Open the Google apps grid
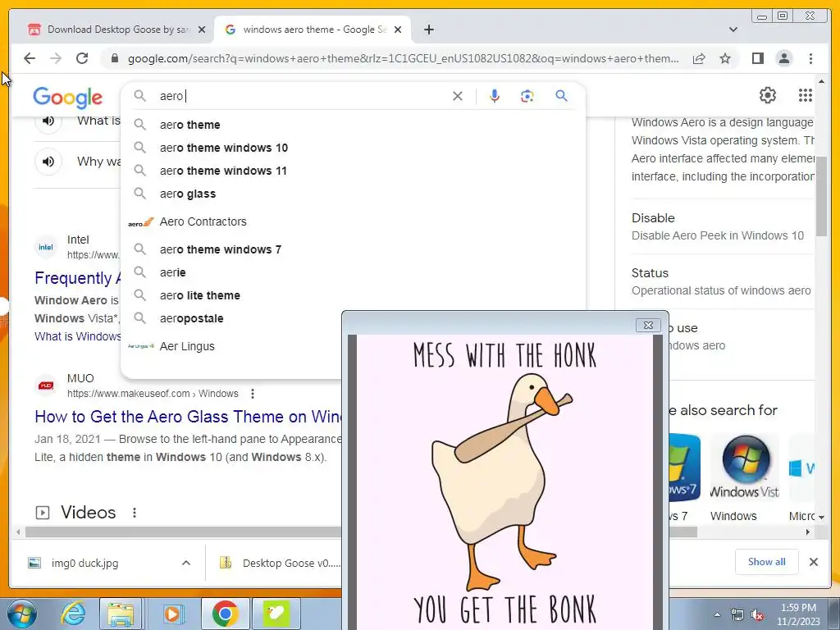840x630 pixels. click(x=806, y=95)
